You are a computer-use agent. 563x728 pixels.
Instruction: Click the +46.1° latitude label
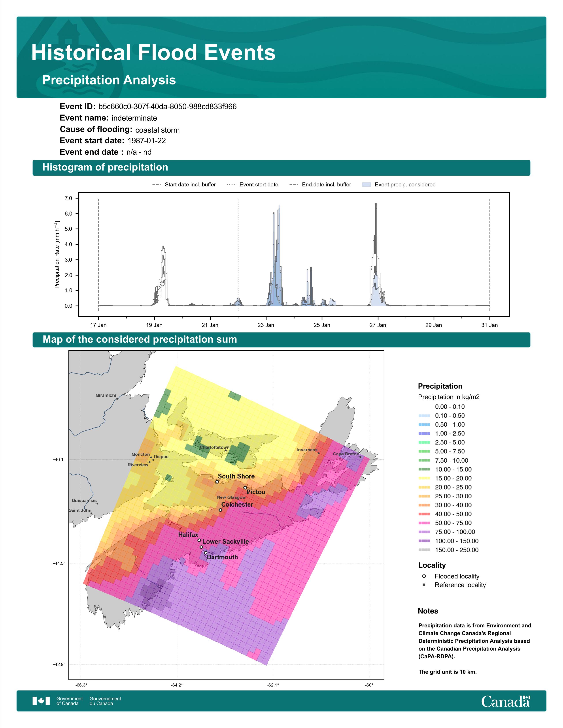pyautogui.click(x=59, y=459)
